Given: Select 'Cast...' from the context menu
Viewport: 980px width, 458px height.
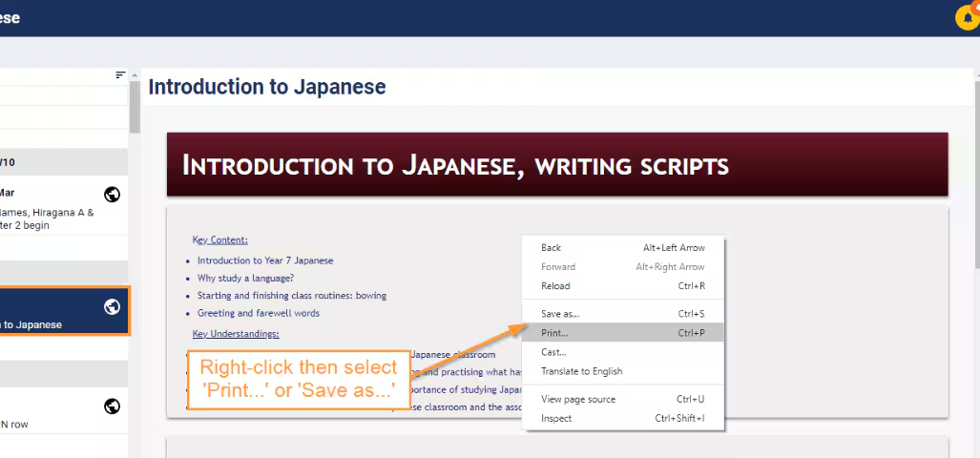Looking at the screenshot, I should 623,352.
